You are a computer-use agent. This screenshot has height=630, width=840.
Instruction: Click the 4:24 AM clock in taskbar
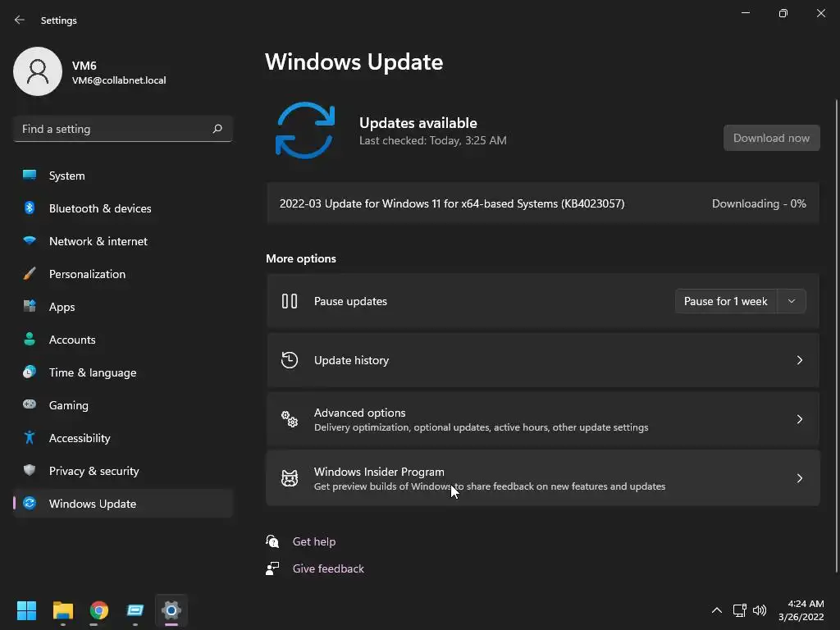click(806, 604)
